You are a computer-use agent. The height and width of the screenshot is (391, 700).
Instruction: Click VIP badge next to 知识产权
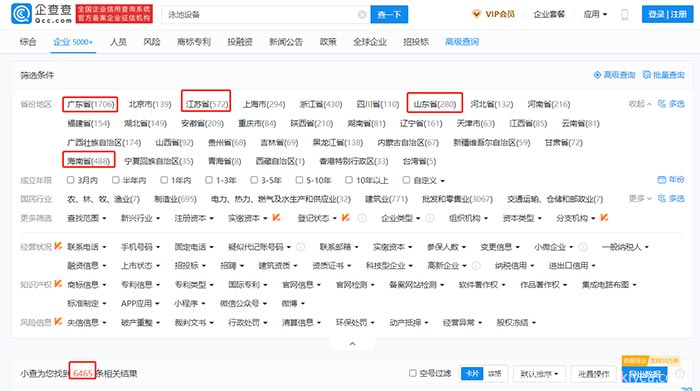(x=58, y=283)
